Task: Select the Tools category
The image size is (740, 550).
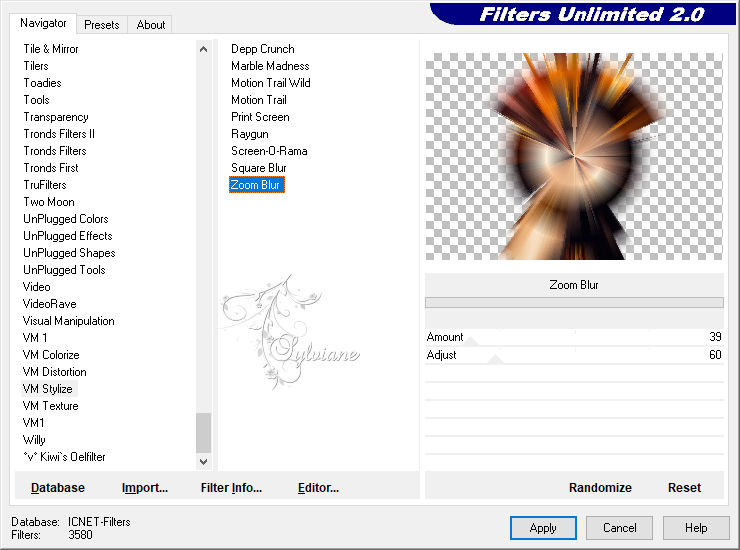Action: pyautogui.click(x=36, y=100)
